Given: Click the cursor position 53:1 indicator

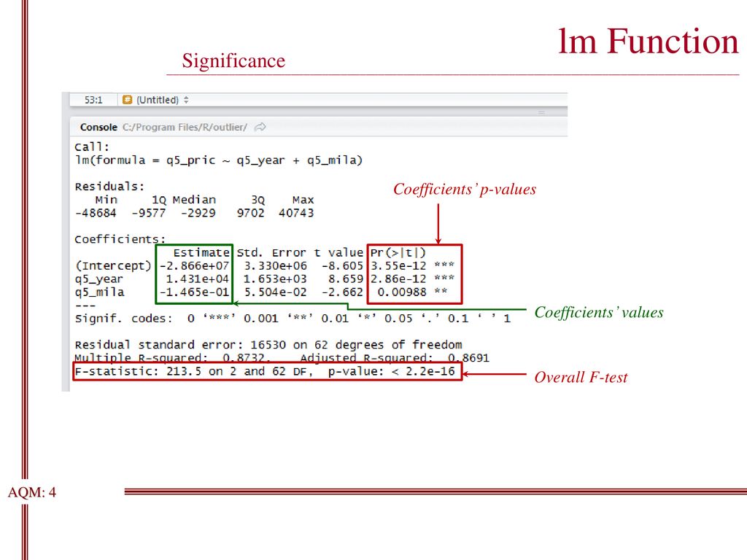Looking at the screenshot, I should point(93,100).
